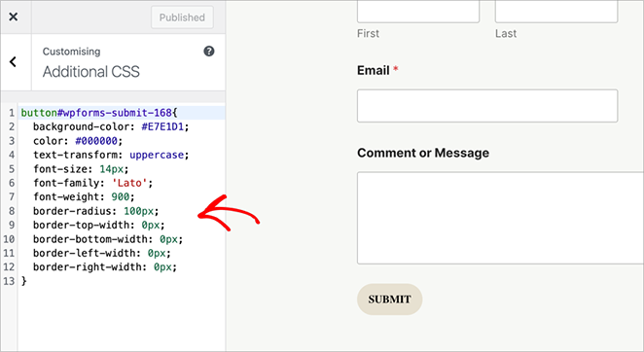
Task: Click into the Email input field
Action: click(x=487, y=106)
